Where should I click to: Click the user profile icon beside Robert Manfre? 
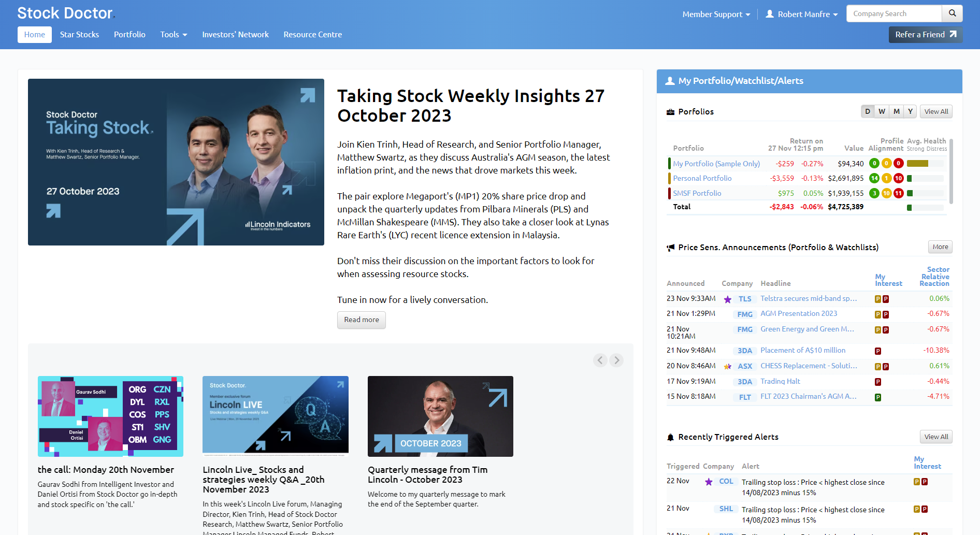pos(770,14)
